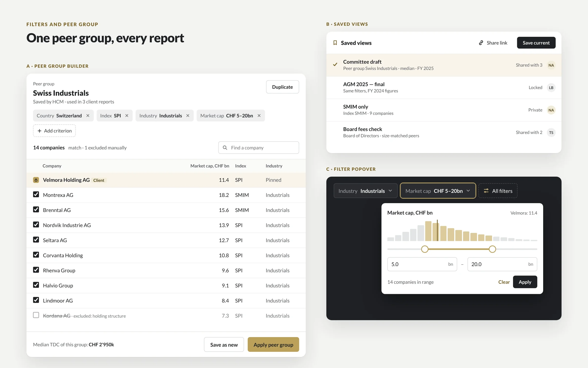
Task: Click the bookmark icon next to Saved views
Action: tap(335, 43)
